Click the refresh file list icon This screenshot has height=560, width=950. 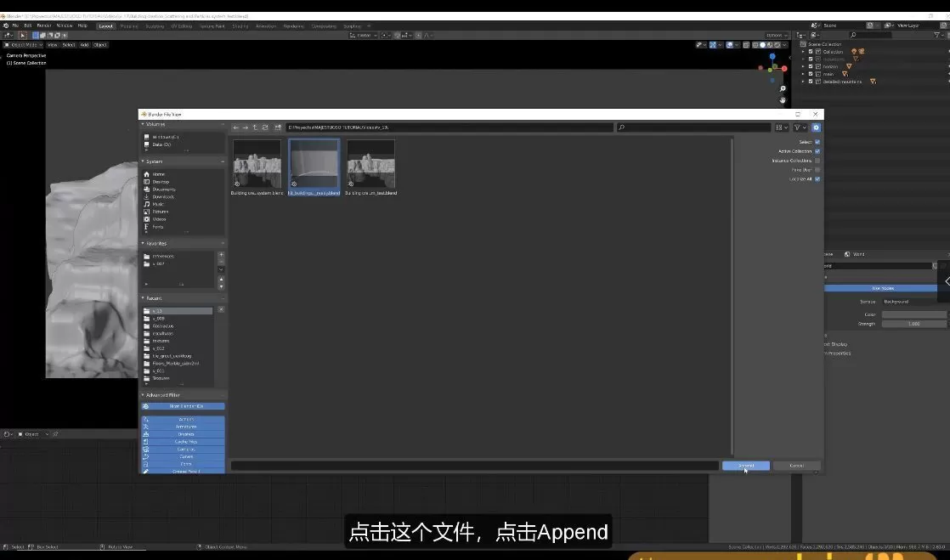(265, 127)
